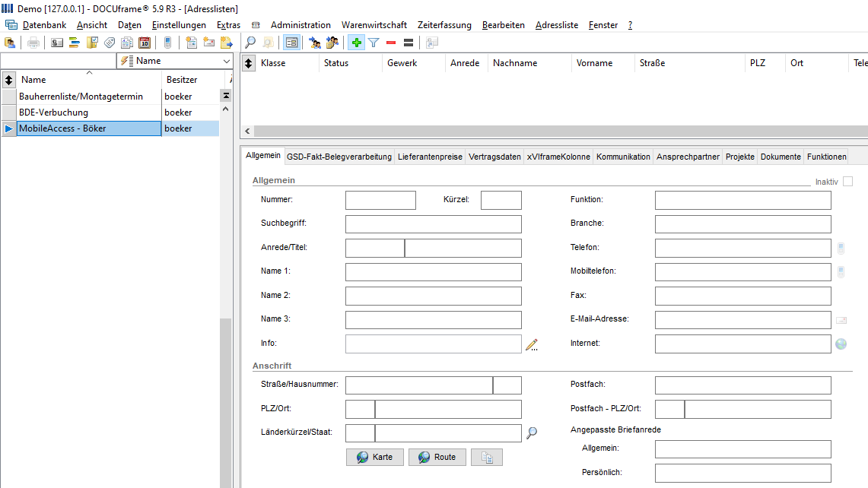Click the country lookup magnifier icon
Screen dimensions: 868x488
(x=532, y=433)
